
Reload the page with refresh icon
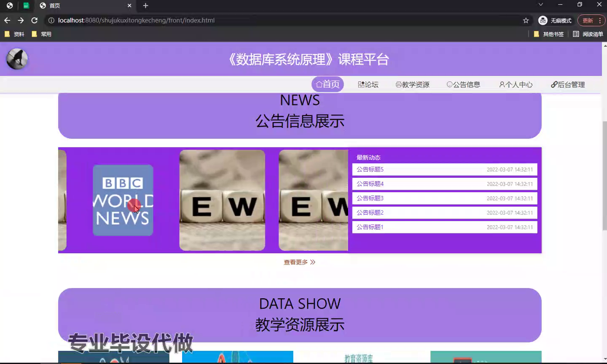35,20
